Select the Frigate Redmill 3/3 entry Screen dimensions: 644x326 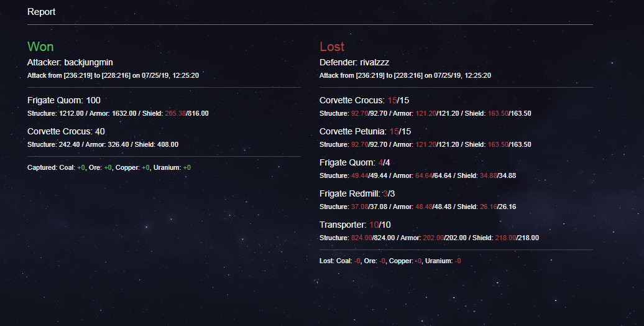tap(357, 193)
